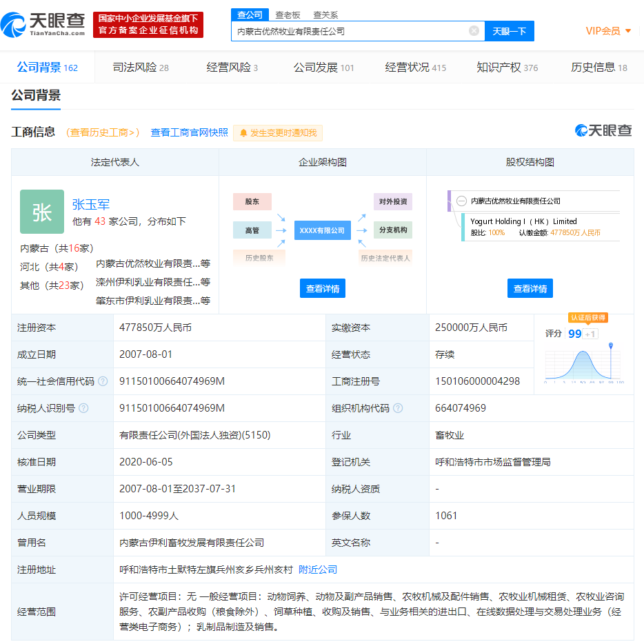644x644 pixels.
Task: Select registered capital 477850万人民币 in 注册资本 row
Action: (155, 328)
